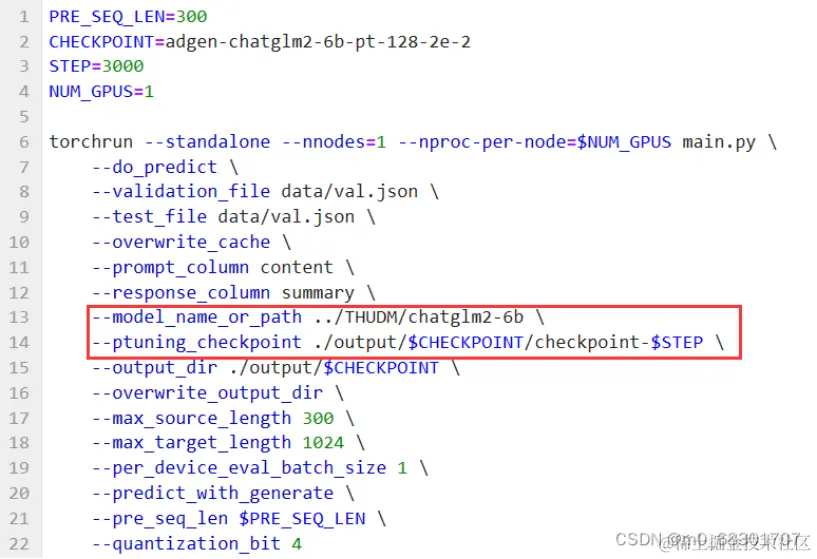The image size is (817, 559).
Task: Select the CHECKPOINT=adgen-chatglm2-6b-pt-128-2e-2 line
Action: click(259, 42)
